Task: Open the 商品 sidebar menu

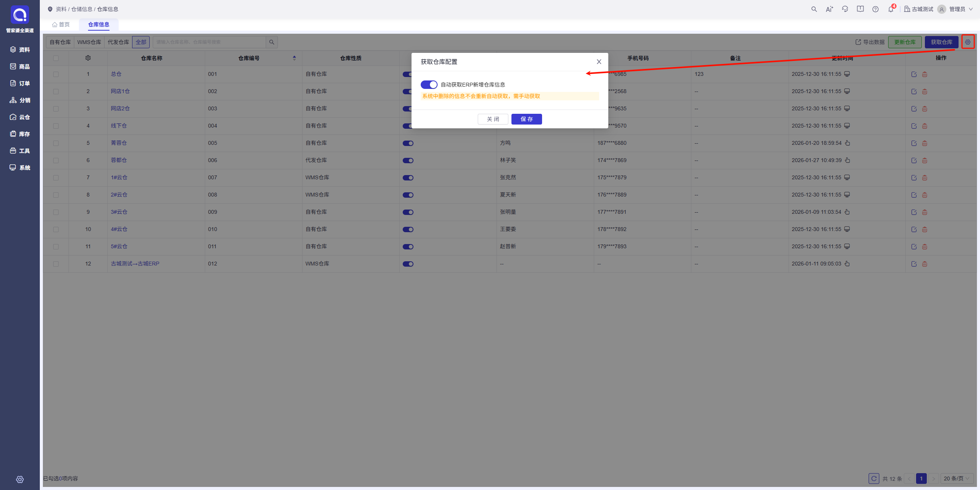Action: [x=20, y=66]
